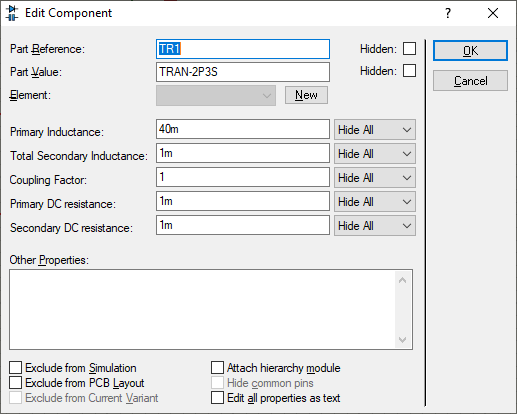Click the Part Value field TRAN-2P3S

(243, 72)
